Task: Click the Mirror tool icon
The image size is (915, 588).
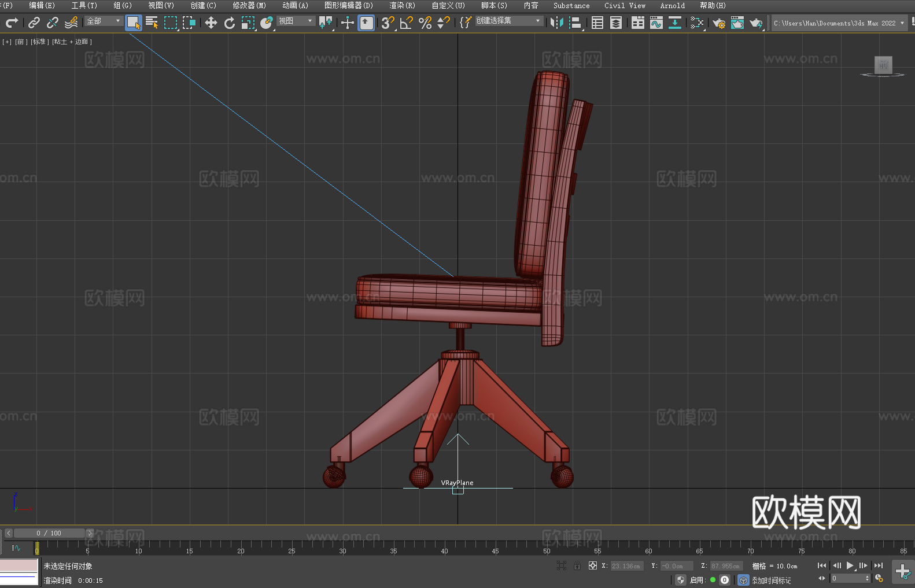Action: [x=557, y=23]
